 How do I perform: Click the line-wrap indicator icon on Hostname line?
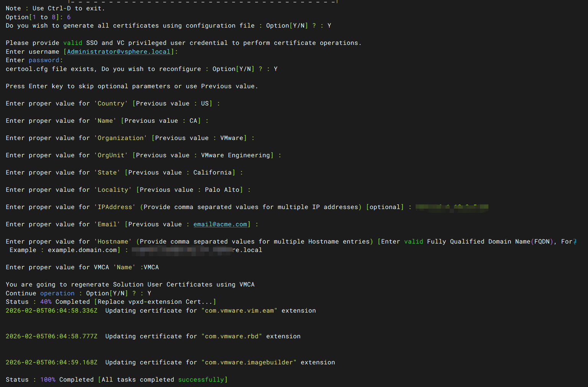click(575, 242)
